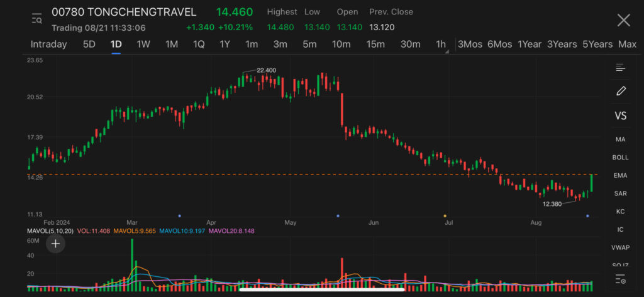Image resolution: width=644 pixels, height=297 pixels.
Task: Enable the EMA indicator
Action: tap(621, 176)
